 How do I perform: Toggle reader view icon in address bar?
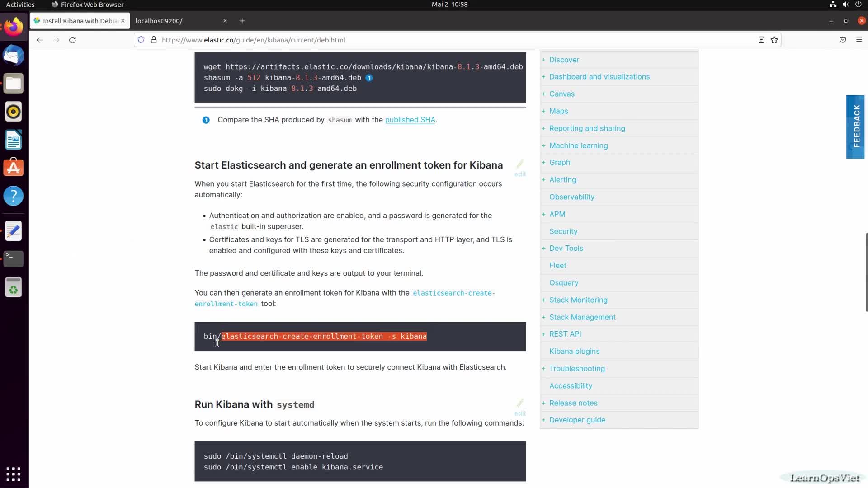(x=761, y=40)
